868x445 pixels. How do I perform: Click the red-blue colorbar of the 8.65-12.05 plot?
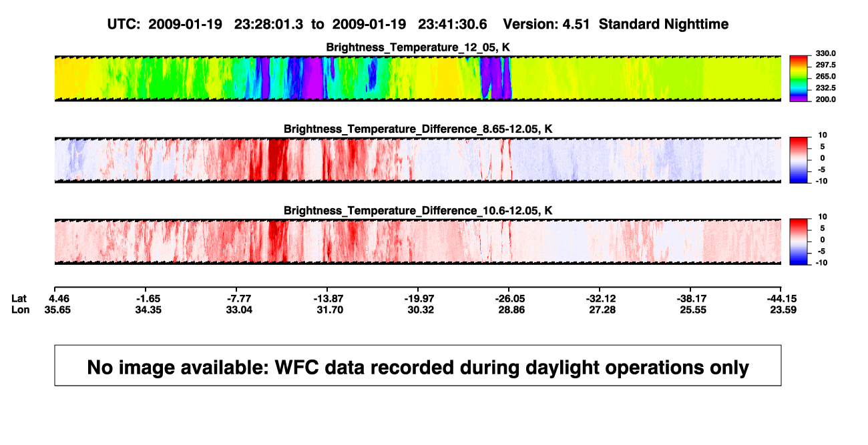(x=799, y=159)
